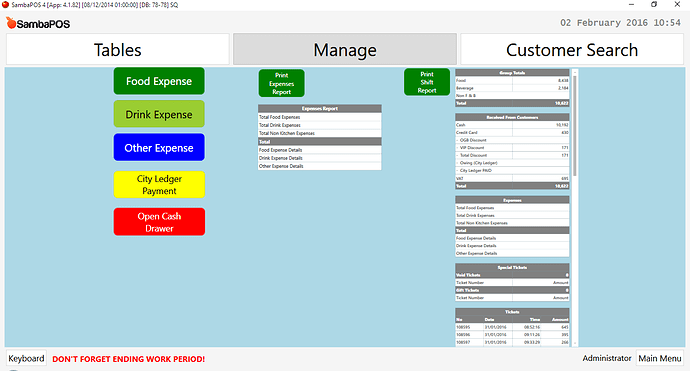
Task: Open the Manage tab
Action: click(345, 50)
